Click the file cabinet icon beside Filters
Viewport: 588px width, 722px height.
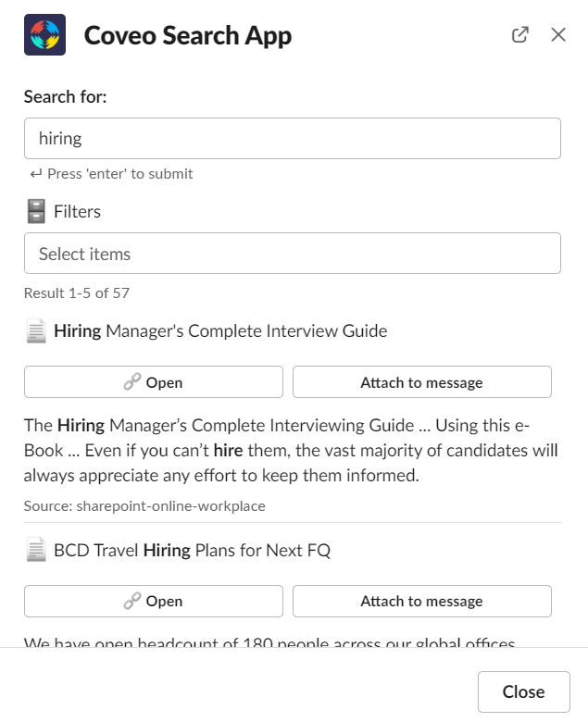tap(36, 212)
